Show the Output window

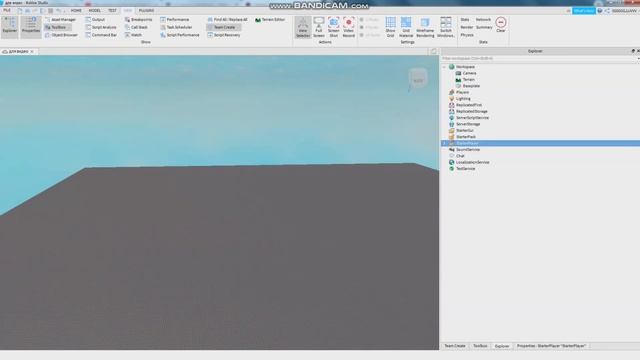pos(96,20)
